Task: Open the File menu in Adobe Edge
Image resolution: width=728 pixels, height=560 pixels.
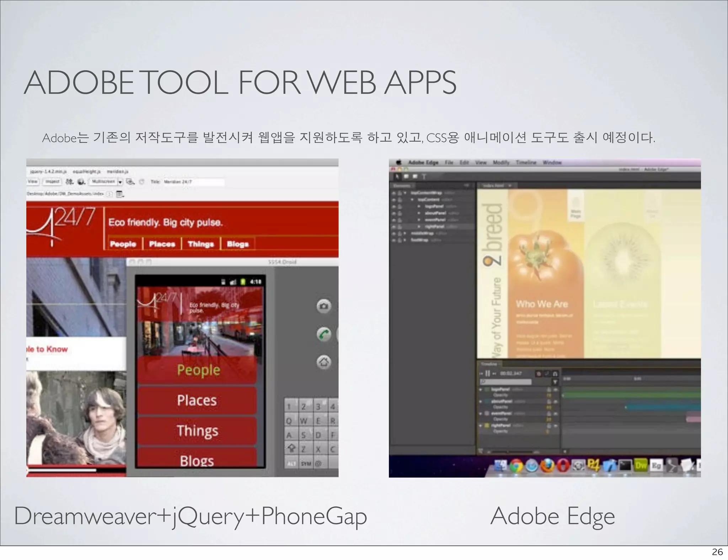Action: 449,162
